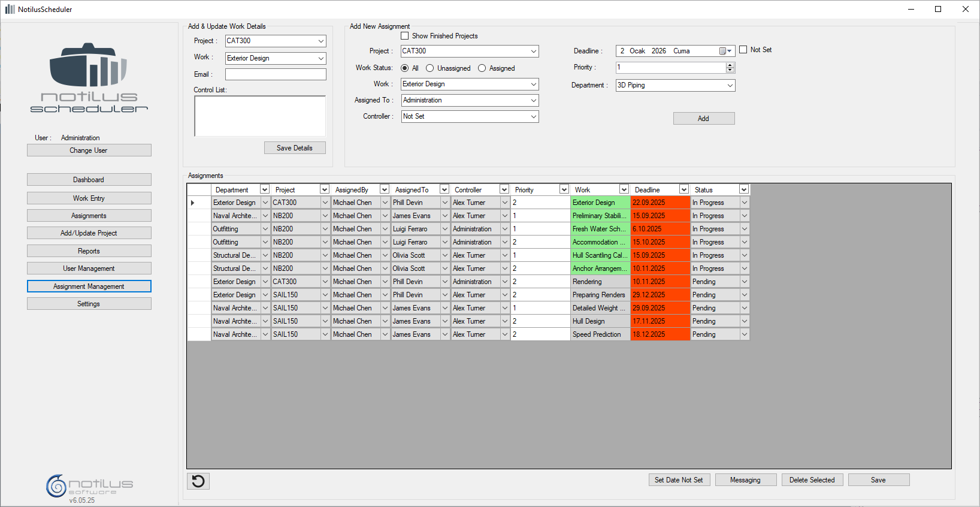Check the Not Set deadline checkbox
The width and height of the screenshot is (980, 507).
(743, 50)
